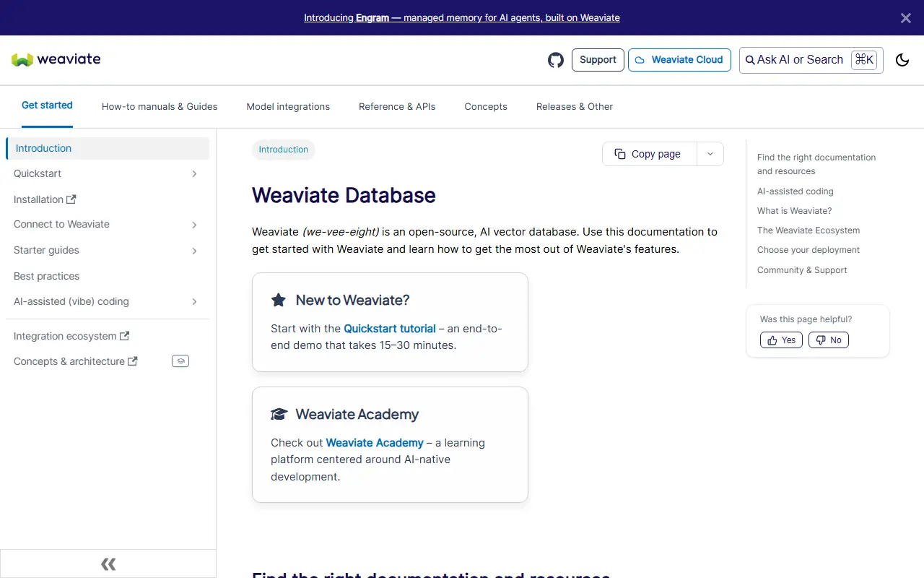The image size is (924, 578).
Task: Expand the Connect to Weaviate section
Action: 194,225
